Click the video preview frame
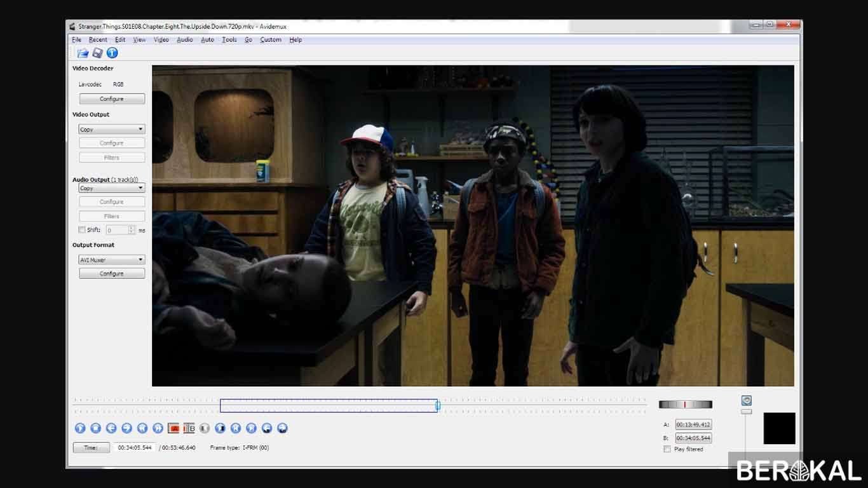Image resolution: width=868 pixels, height=488 pixels. point(473,226)
